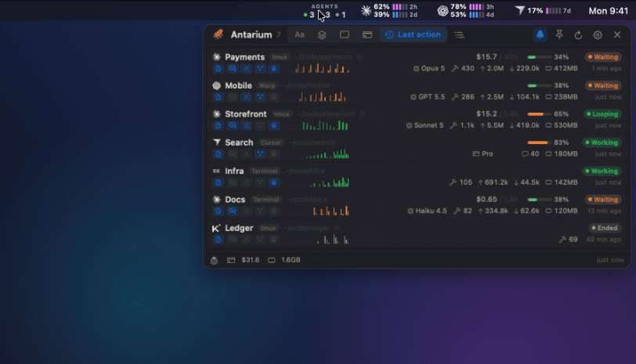Click the Claude usage 62% menu bar item
Screen dimensions: 636x364
tap(389, 11)
